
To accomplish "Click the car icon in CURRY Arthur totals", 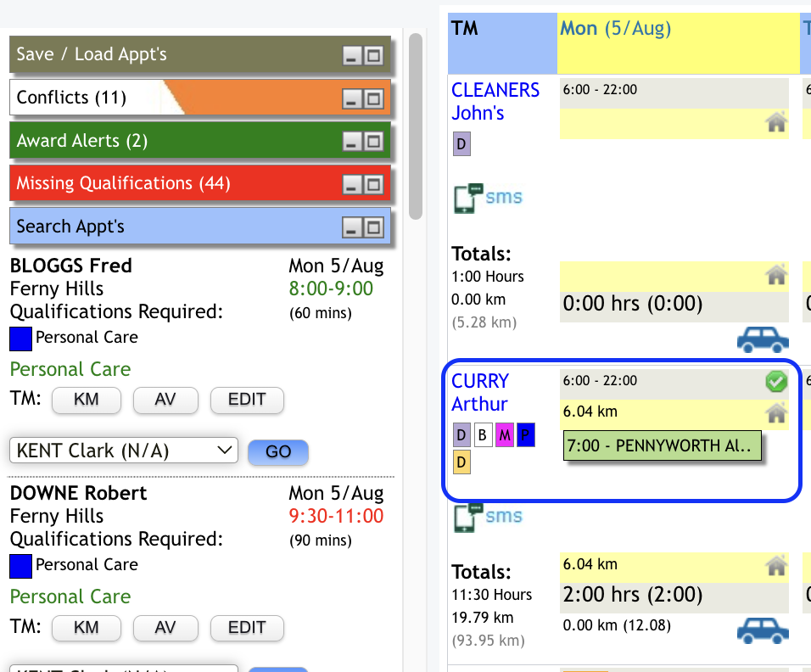I will coord(763,630).
